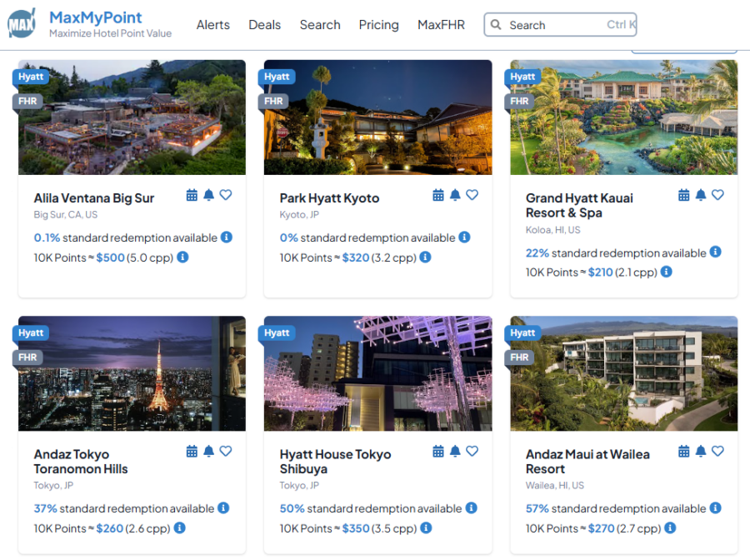Screen dimensions: 750x560
Task: Select the 'Maximize Hotel Point Value' tagline
Action: [x=111, y=33]
